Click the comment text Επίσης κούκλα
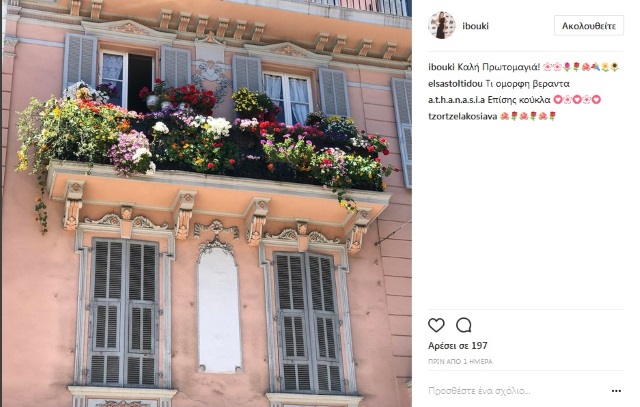This screenshot has height=407, width=640. coord(519,100)
